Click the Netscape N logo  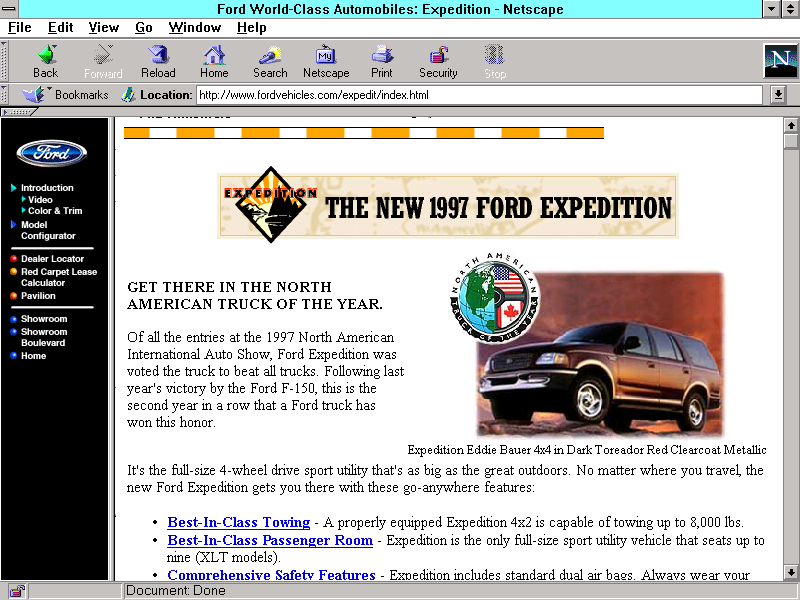click(780, 61)
